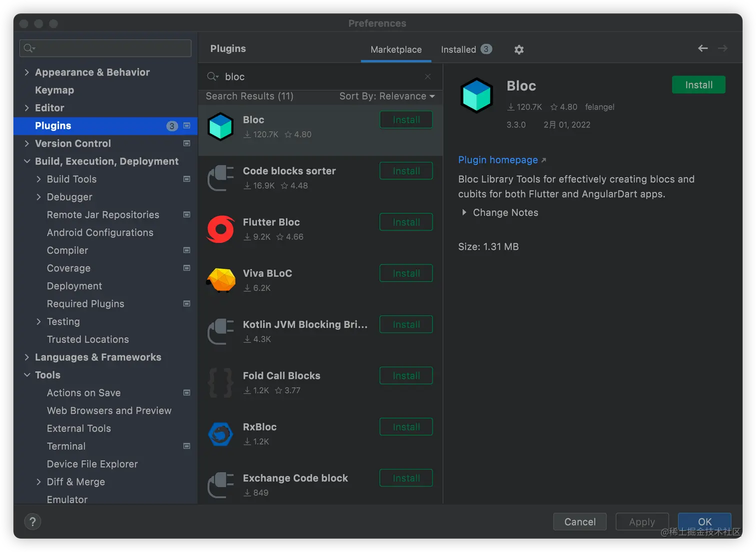Click the plugin search field containing bloc

(x=320, y=76)
